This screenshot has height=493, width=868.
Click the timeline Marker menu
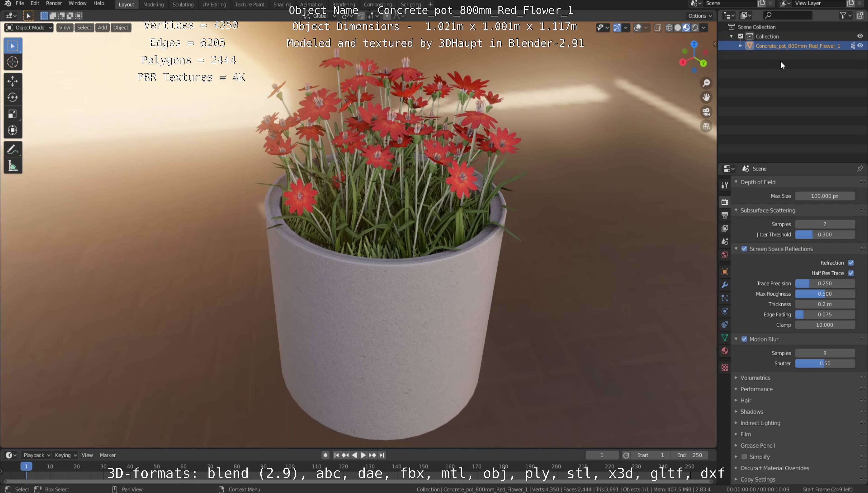108,455
